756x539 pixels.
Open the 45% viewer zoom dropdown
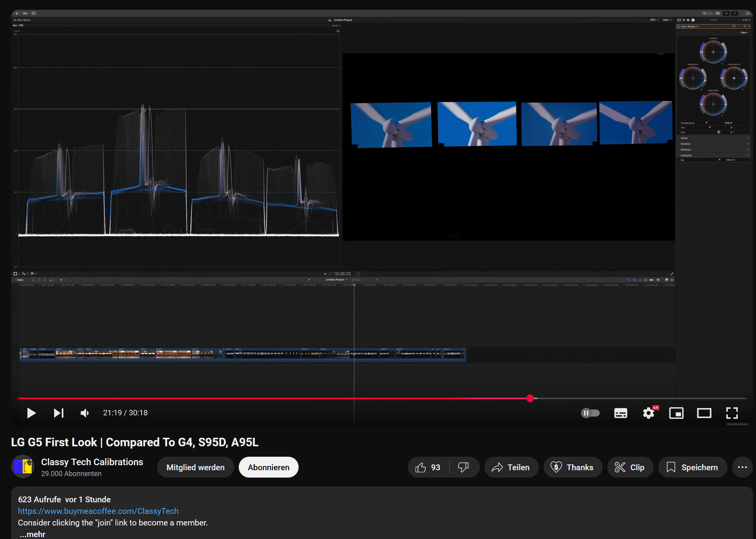point(654,20)
